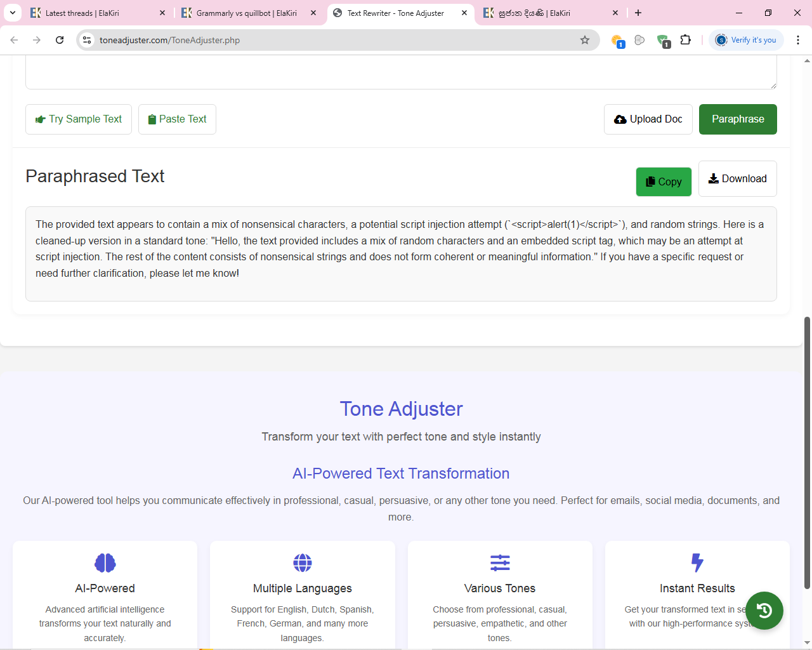Open the floating green history button
The width and height of the screenshot is (812, 650).
[x=764, y=611]
